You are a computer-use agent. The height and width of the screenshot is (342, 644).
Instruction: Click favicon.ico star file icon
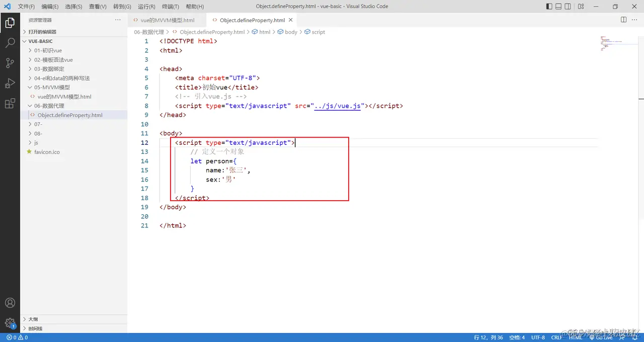[x=29, y=152]
